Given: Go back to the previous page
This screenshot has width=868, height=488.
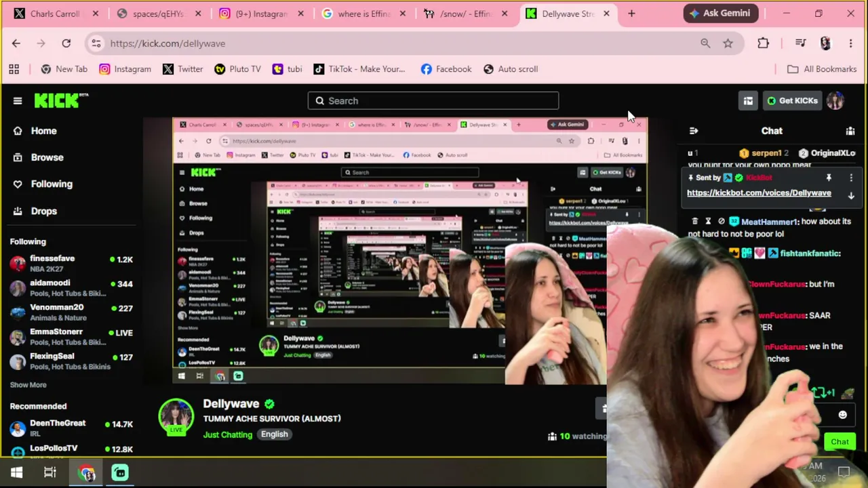Looking at the screenshot, I should click(16, 43).
